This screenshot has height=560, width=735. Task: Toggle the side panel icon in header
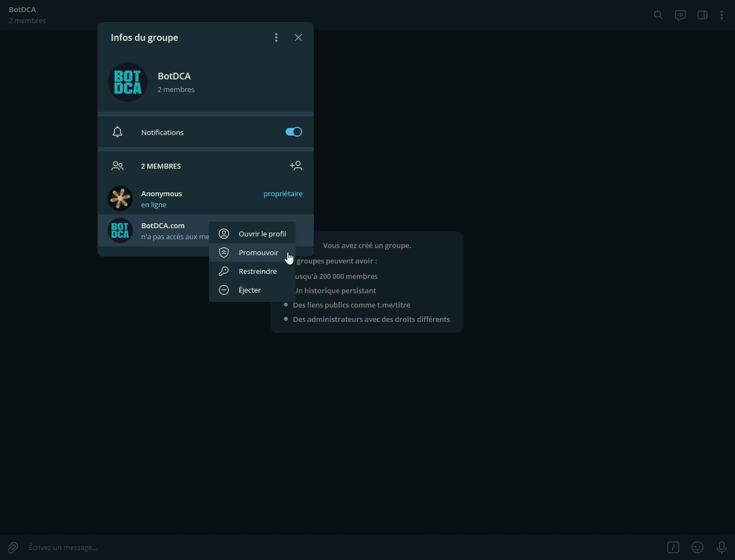click(x=702, y=15)
